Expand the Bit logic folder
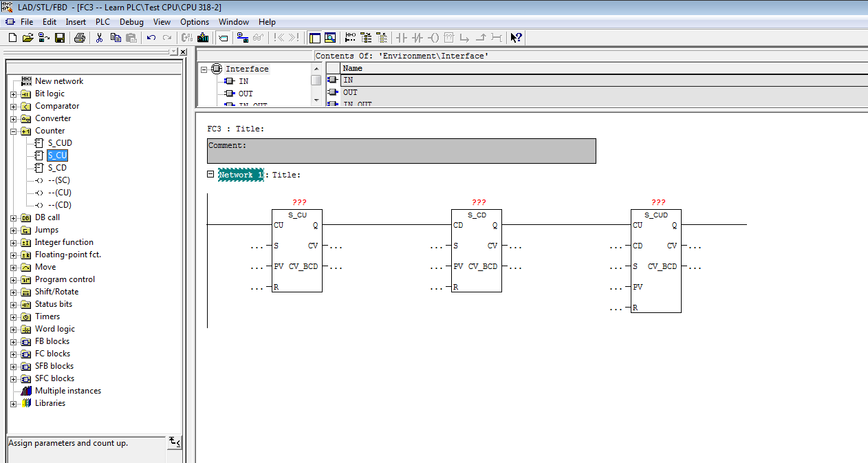868x463 pixels. pos(14,93)
